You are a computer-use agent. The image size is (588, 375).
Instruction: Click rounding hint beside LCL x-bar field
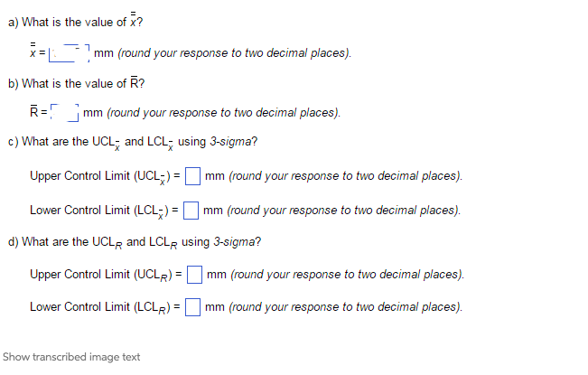coord(343,210)
